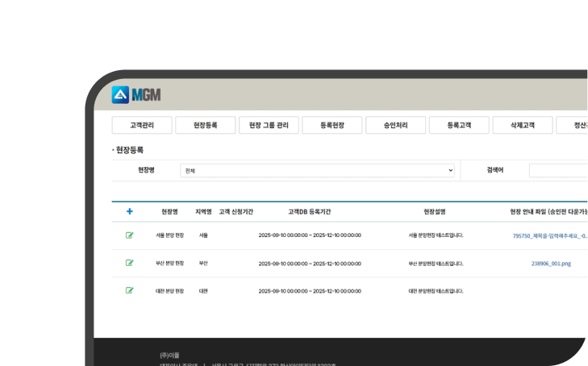Download the 795750_제목을-입력해주세요 file link
This screenshot has width=588, height=366.
point(550,235)
